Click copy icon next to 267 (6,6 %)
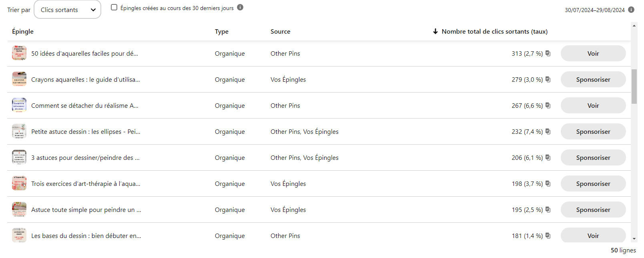Image resolution: width=644 pixels, height=258 pixels. click(x=548, y=105)
